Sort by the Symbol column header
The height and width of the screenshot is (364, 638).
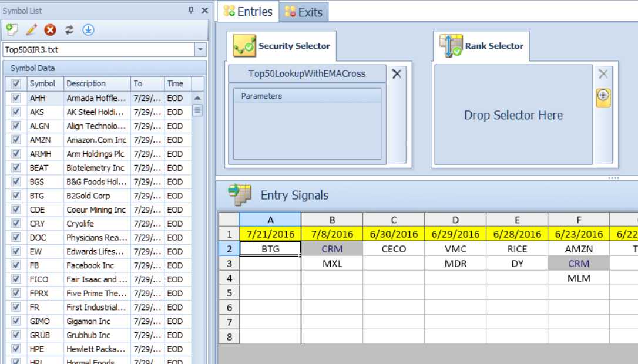(x=45, y=83)
